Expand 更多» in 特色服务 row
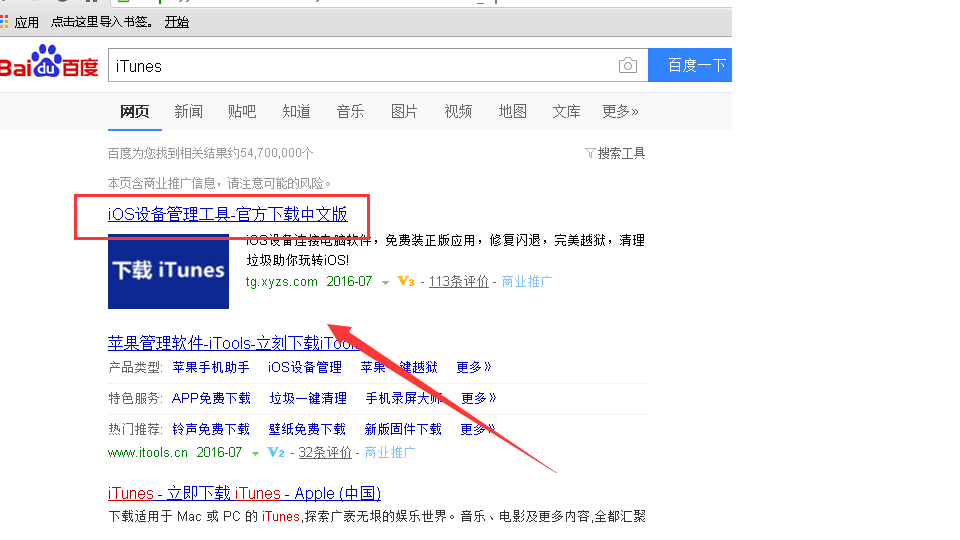The image size is (960, 540). click(479, 399)
